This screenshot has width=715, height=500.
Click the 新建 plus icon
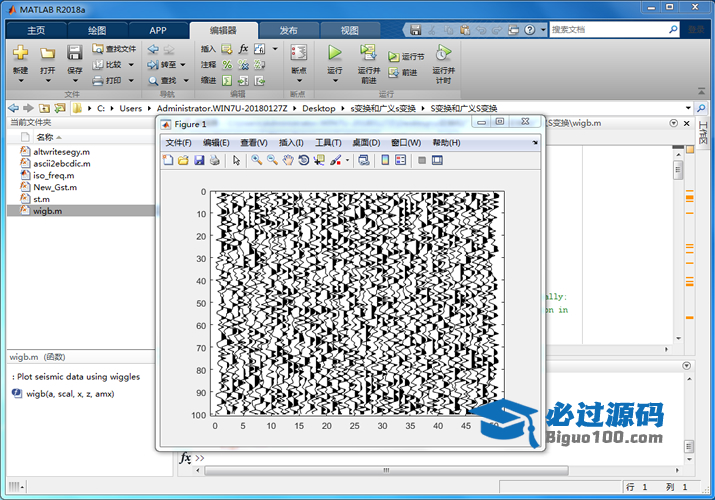click(20, 53)
